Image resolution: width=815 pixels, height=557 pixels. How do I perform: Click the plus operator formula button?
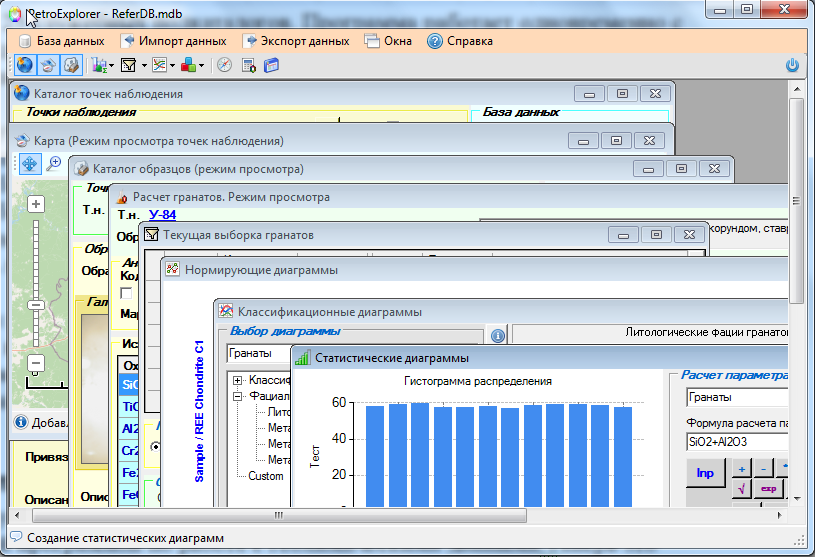(742, 469)
